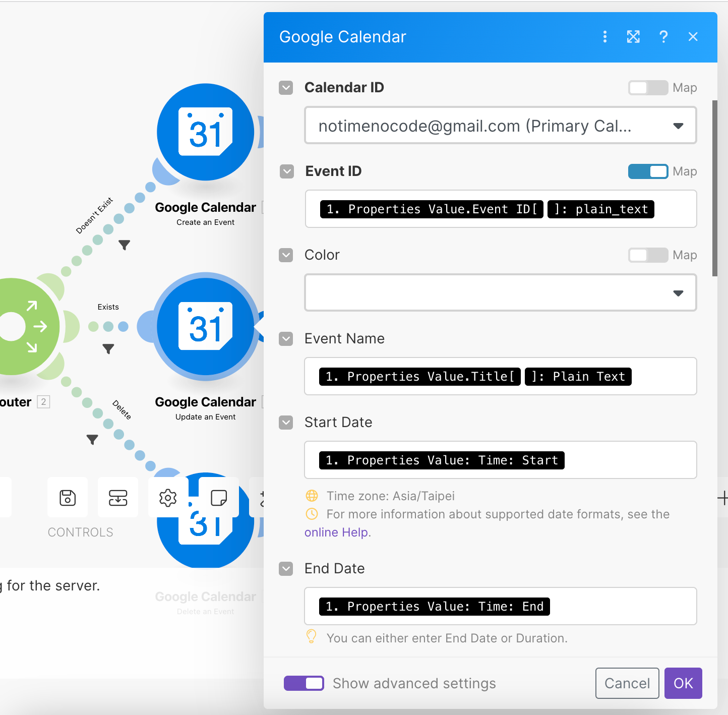Image resolution: width=728 pixels, height=715 pixels.
Task: Expand the Google Calendar panel to fullscreen
Action: (x=633, y=37)
